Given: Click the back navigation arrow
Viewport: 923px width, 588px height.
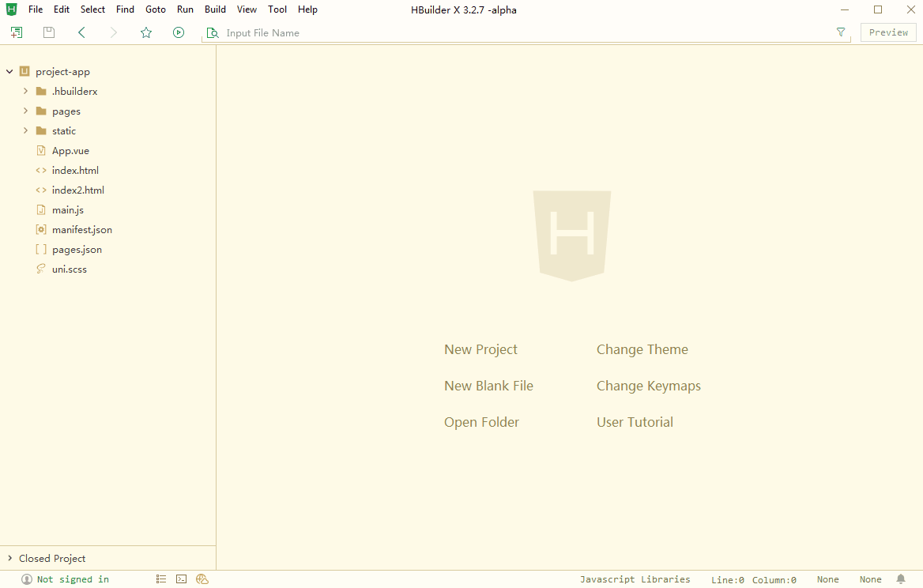Looking at the screenshot, I should [x=81, y=32].
